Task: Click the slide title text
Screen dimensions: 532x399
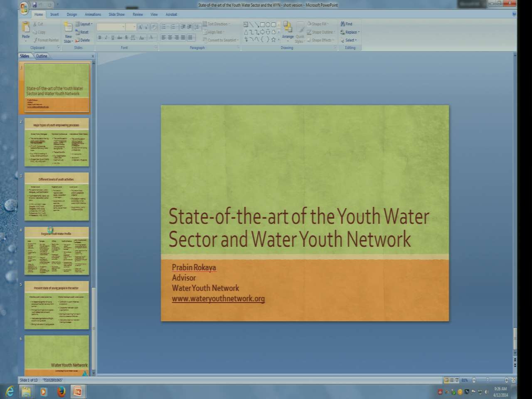Action: pos(299,228)
